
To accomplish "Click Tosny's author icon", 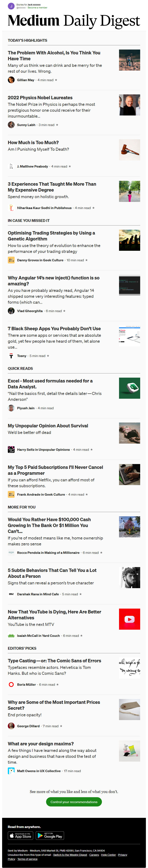I will [11, 356].
